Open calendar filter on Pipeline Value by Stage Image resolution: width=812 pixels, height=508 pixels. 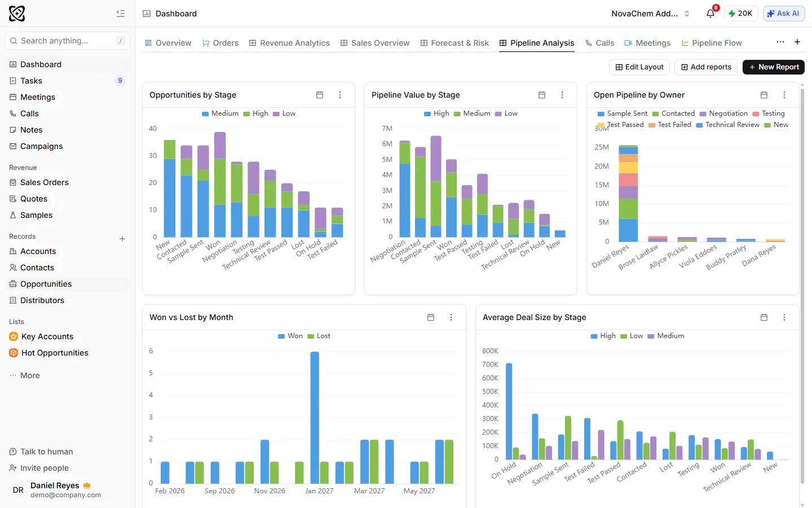[542, 95]
